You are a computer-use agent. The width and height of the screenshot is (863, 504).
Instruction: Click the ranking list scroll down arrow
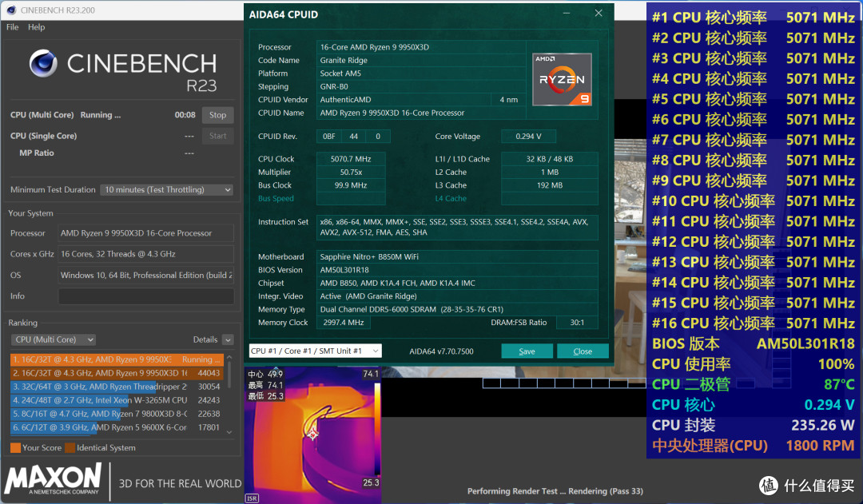click(x=229, y=432)
